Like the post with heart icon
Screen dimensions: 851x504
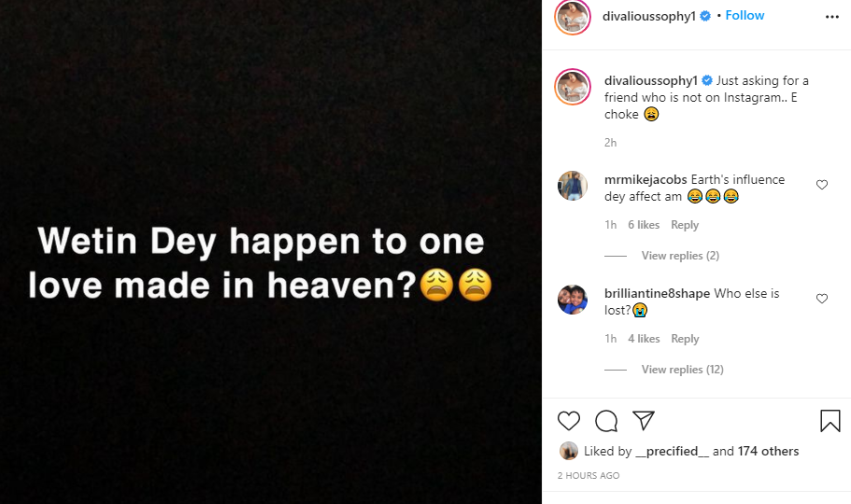[x=569, y=421]
